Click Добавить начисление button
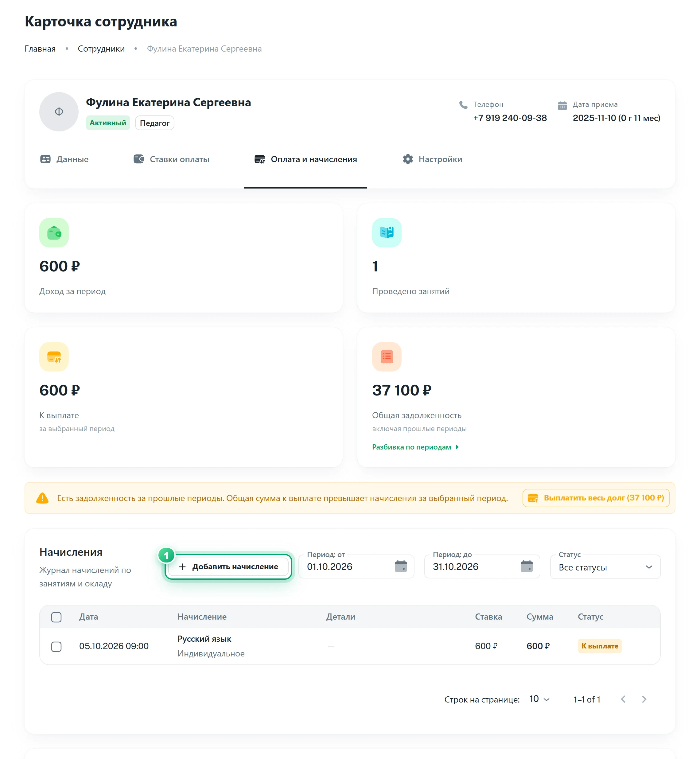Viewport: 700px width, 759px height. [x=228, y=566]
